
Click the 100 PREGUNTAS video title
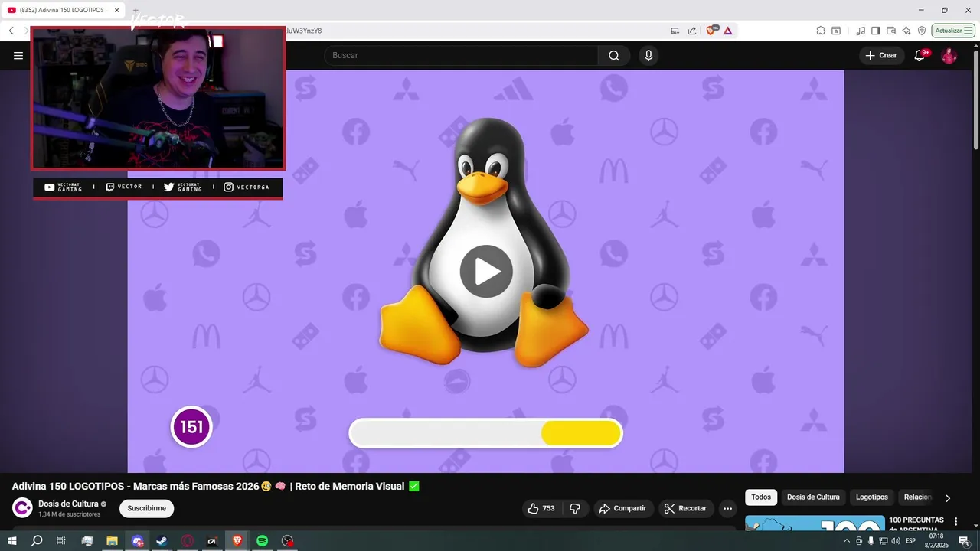click(x=916, y=524)
